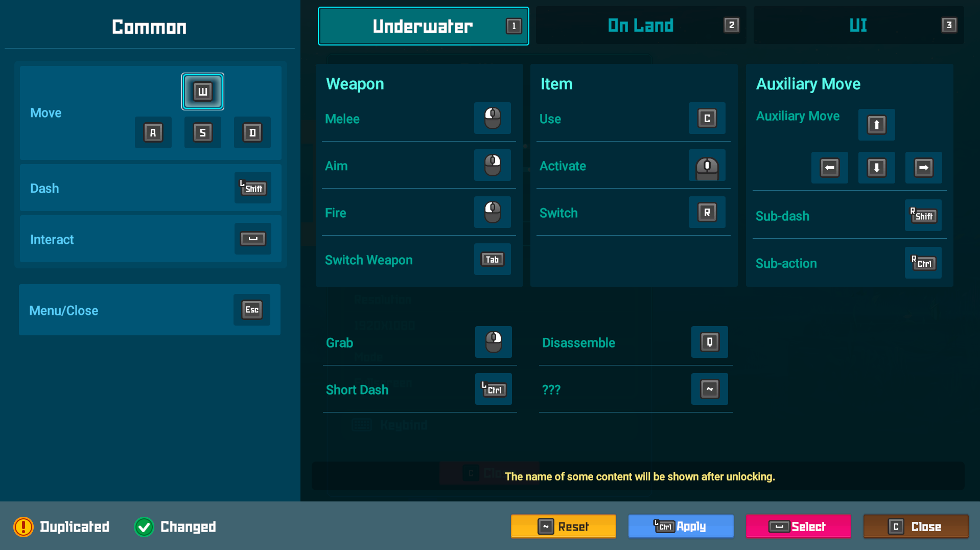Click the Tab key for Switch Weapon

coord(492,260)
